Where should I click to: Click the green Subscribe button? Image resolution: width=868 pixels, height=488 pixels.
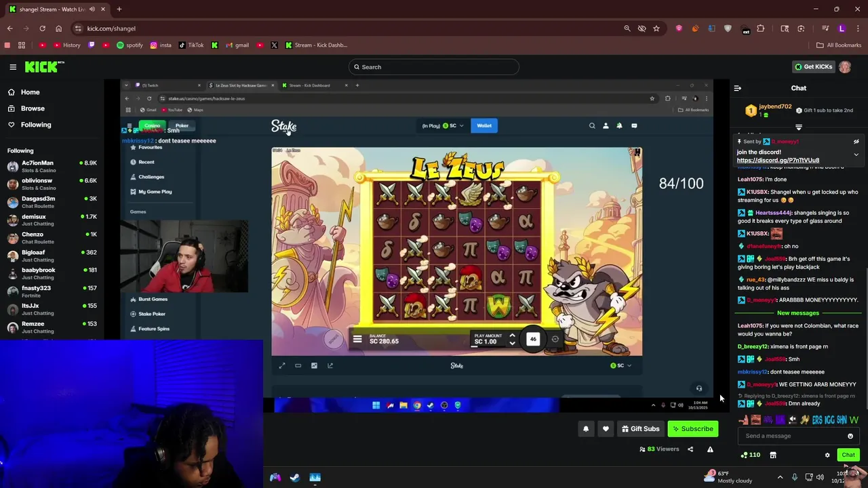692,429
